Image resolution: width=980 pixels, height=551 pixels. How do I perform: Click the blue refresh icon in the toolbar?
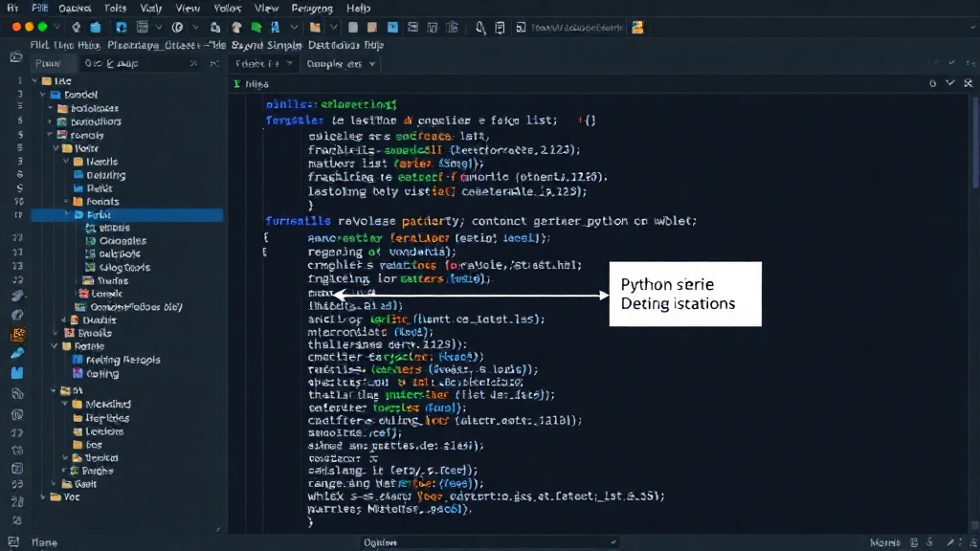[x=122, y=28]
